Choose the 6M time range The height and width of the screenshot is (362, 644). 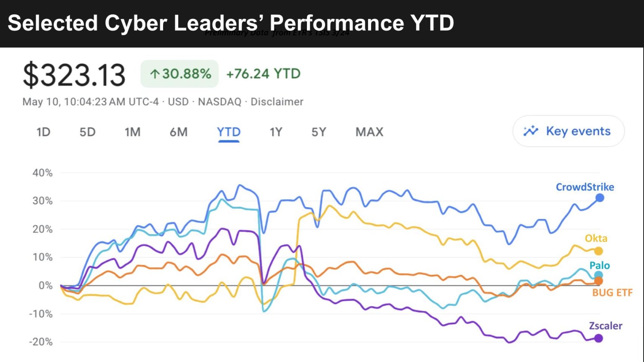click(x=179, y=132)
